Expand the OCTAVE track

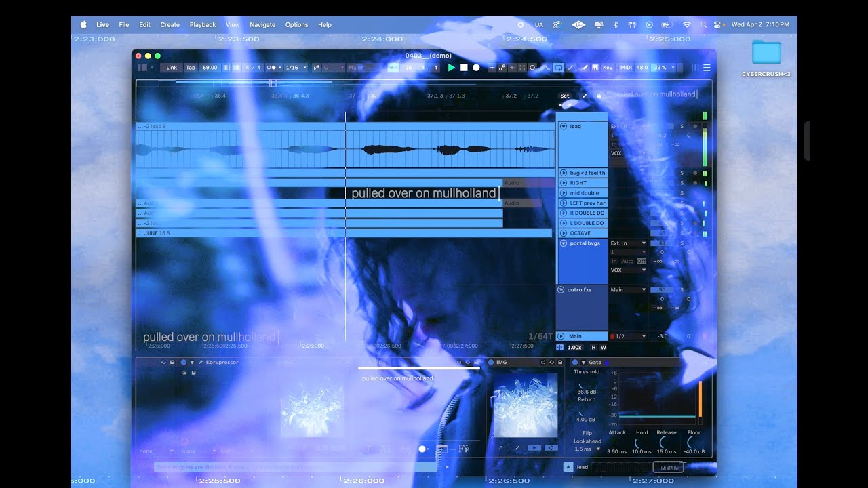pyautogui.click(x=564, y=233)
